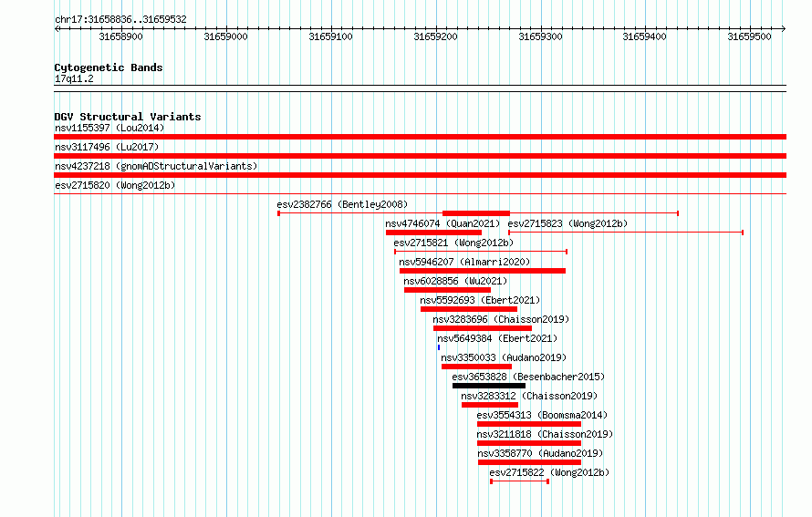The width and height of the screenshot is (812, 517).
Task: Open variant esv2715820 (Wong2012b) label
Action: (x=115, y=185)
